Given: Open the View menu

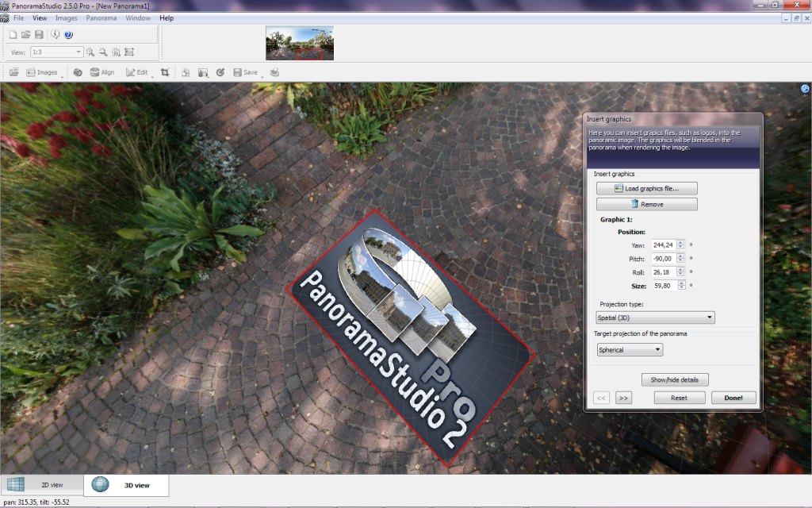Looking at the screenshot, I should (x=40, y=18).
